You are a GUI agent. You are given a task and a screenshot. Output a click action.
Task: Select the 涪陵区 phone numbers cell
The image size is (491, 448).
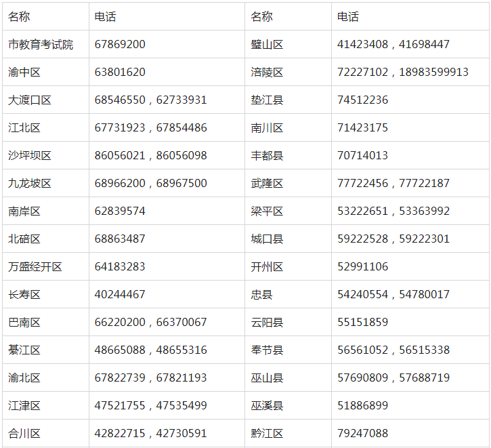[402, 73]
